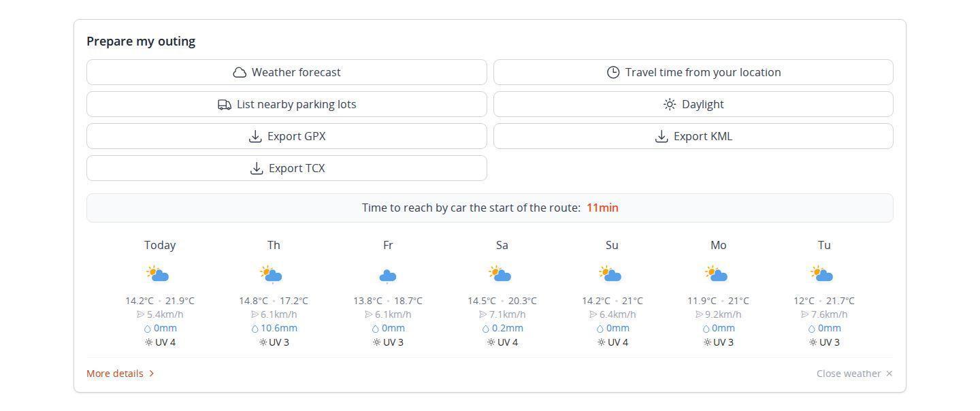Image resolution: width=980 pixels, height=411 pixels.
Task: Click the Thursday weather icon
Action: (x=272, y=274)
